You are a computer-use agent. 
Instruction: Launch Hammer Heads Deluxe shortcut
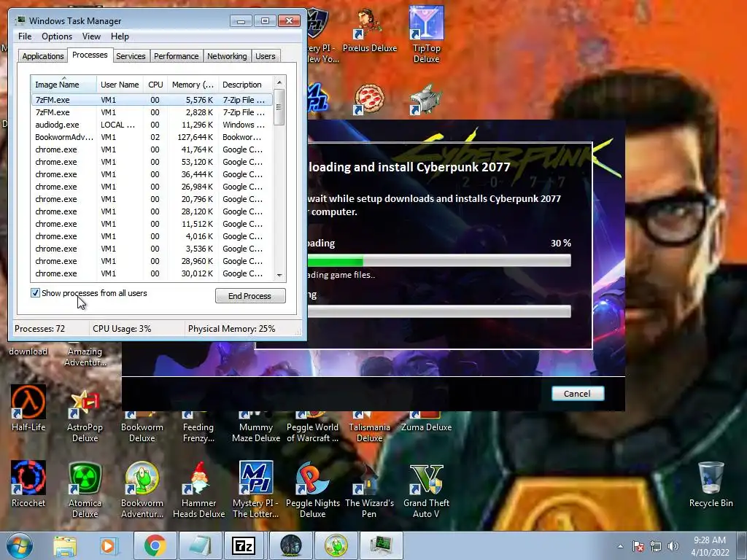[198, 489]
